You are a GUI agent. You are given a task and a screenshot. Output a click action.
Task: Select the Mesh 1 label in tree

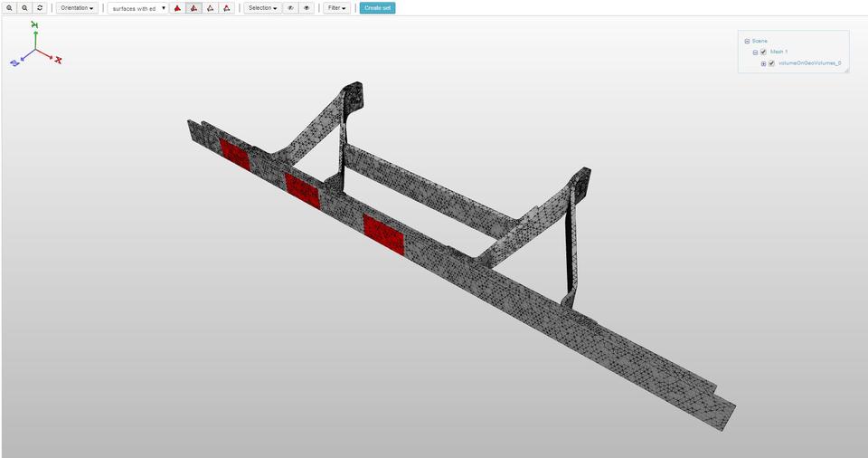778,52
